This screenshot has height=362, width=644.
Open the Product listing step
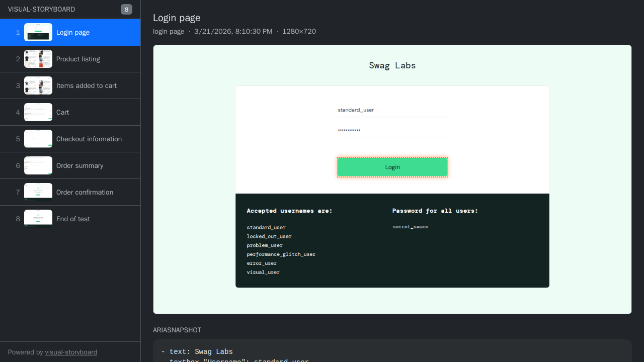pyautogui.click(x=78, y=59)
